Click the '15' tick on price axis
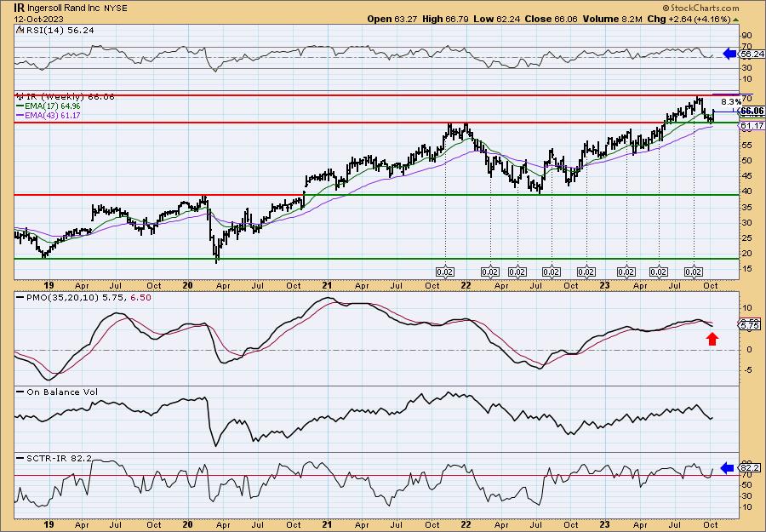The image size is (766, 532). [x=746, y=269]
